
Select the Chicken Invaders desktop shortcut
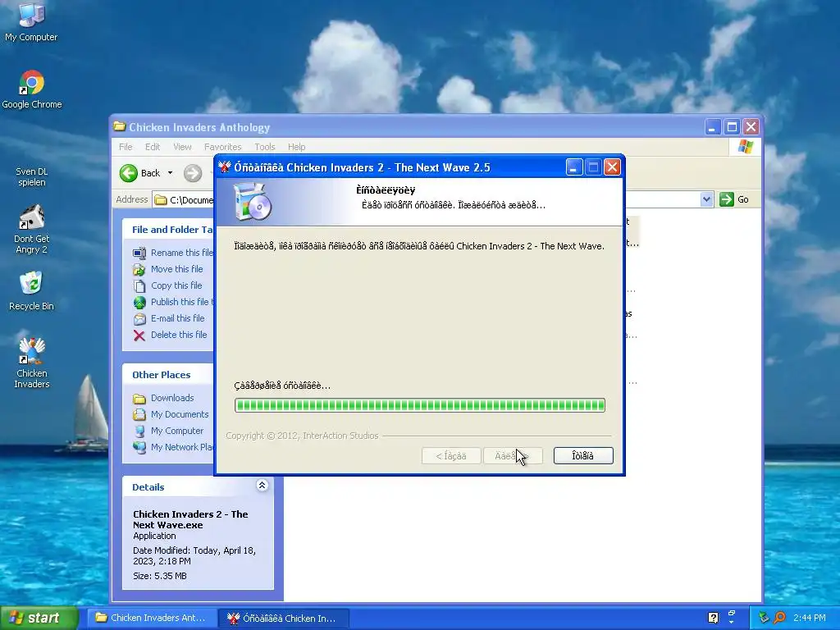pos(32,362)
